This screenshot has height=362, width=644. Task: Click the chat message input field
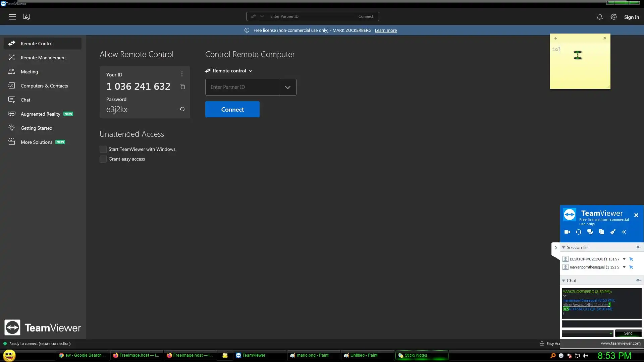point(601,324)
